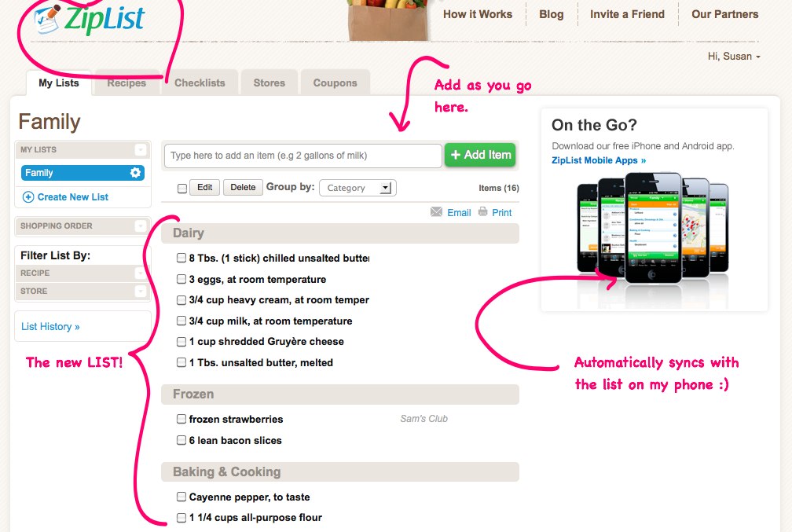Collapse the My Lists panel
Viewport: 792px width, 532px height.
click(x=140, y=149)
